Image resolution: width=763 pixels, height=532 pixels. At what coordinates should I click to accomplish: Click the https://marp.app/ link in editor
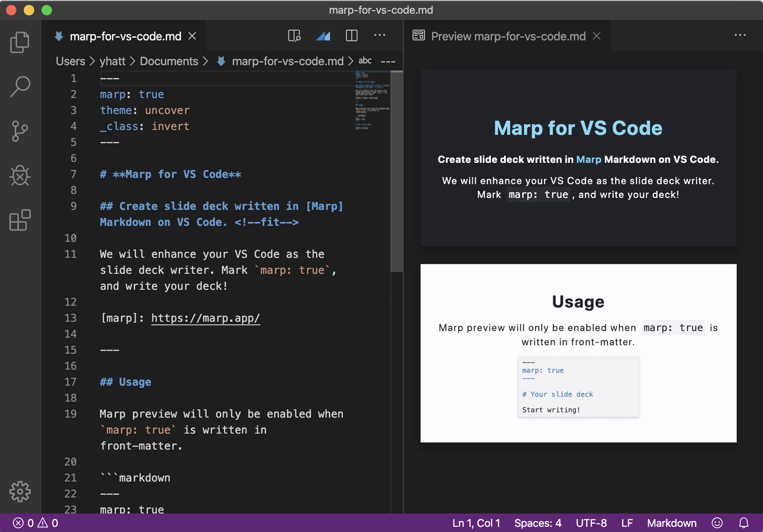tap(205, 318)
